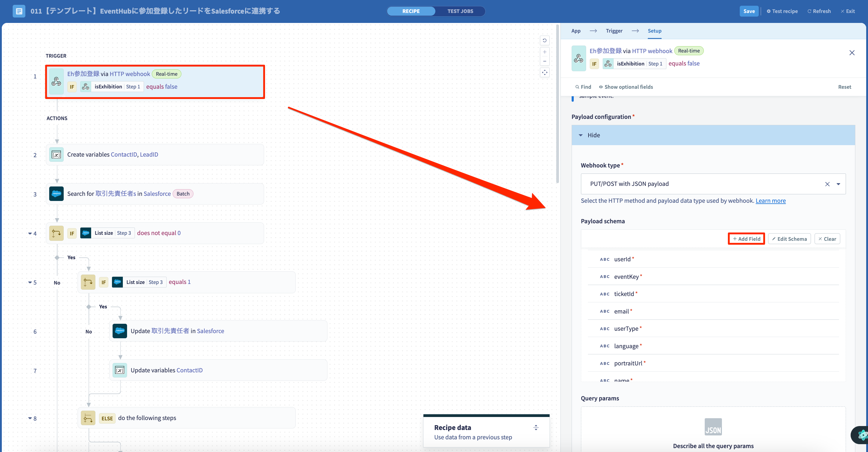Click the Webhook type field value
This screenshot has height=452, width=868.
click(629, 184)
